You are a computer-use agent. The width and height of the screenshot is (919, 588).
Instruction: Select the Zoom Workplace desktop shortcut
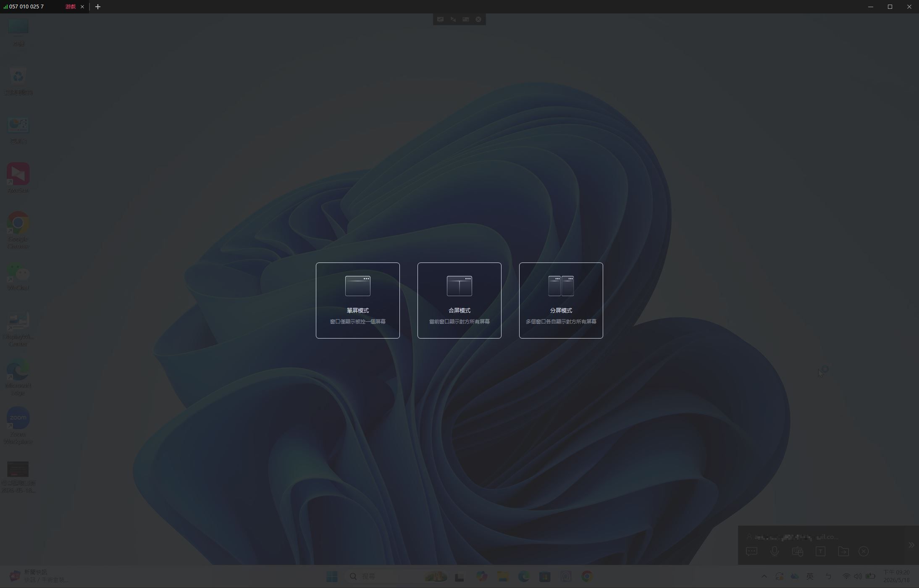pyautogui.click(x=18, y=426)
